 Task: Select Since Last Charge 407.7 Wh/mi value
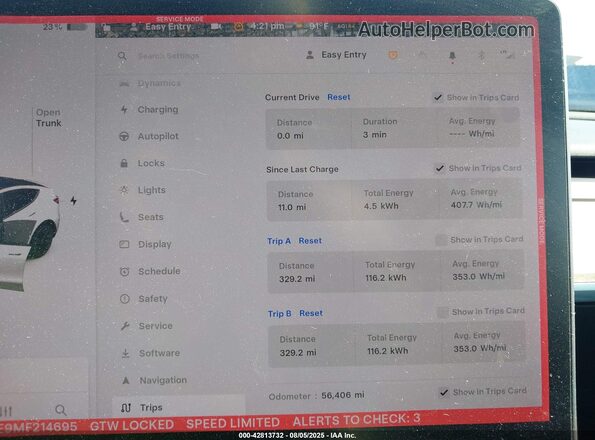476,204
